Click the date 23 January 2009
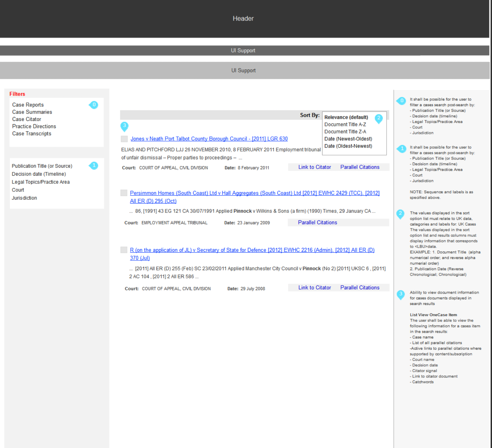492x448 pixels. [x=253, y=223]
